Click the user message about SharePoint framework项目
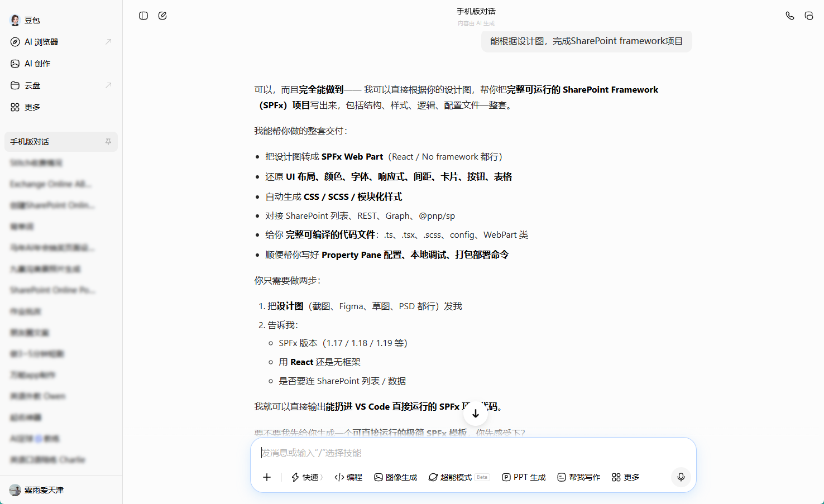The image size is (824, 504). (587, 41)
